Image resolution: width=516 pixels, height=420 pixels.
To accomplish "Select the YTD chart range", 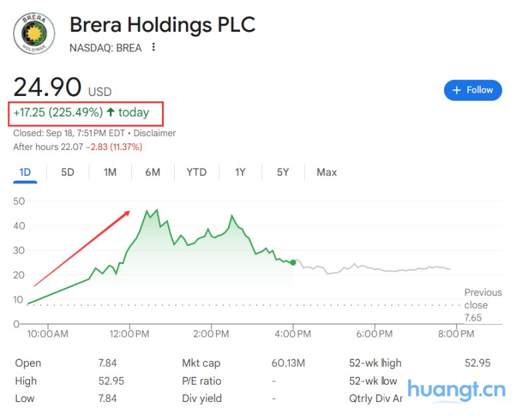I will coord(196,172).
